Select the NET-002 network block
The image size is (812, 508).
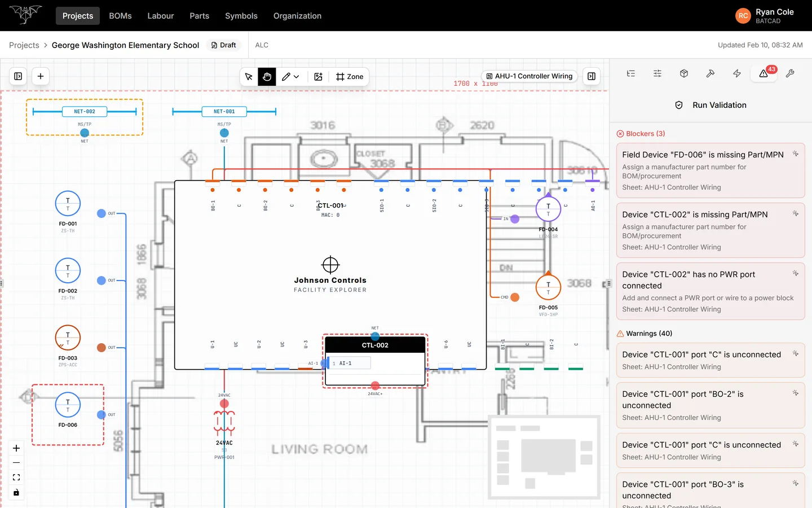coord(85,112)
